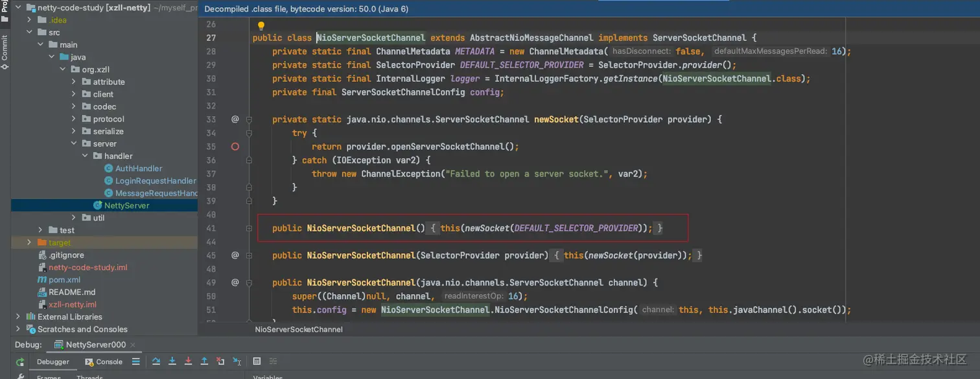Collapse the main folder

pos(40,45)
